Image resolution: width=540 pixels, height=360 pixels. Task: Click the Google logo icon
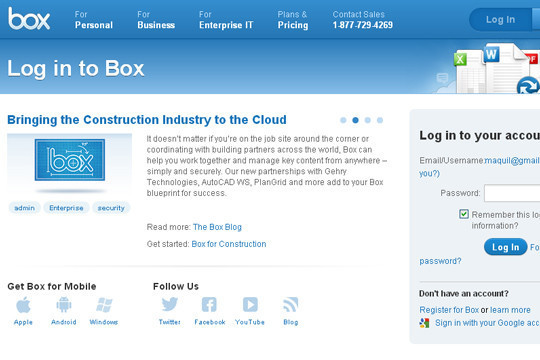[x=424, y=323]
